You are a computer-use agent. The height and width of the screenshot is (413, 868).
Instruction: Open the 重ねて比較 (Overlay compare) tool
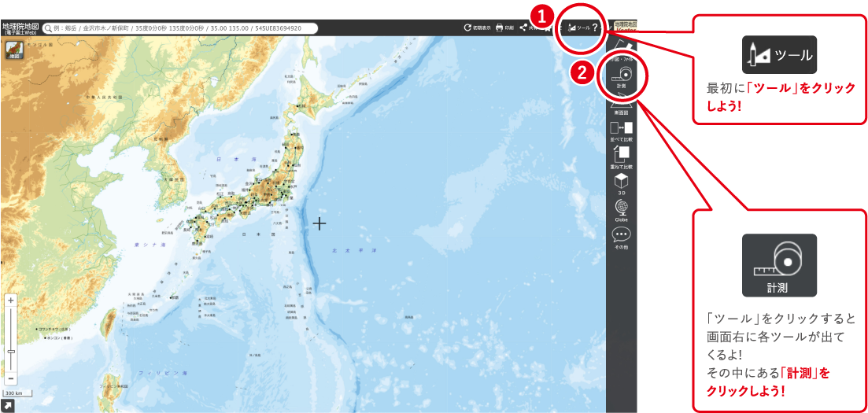621,158
